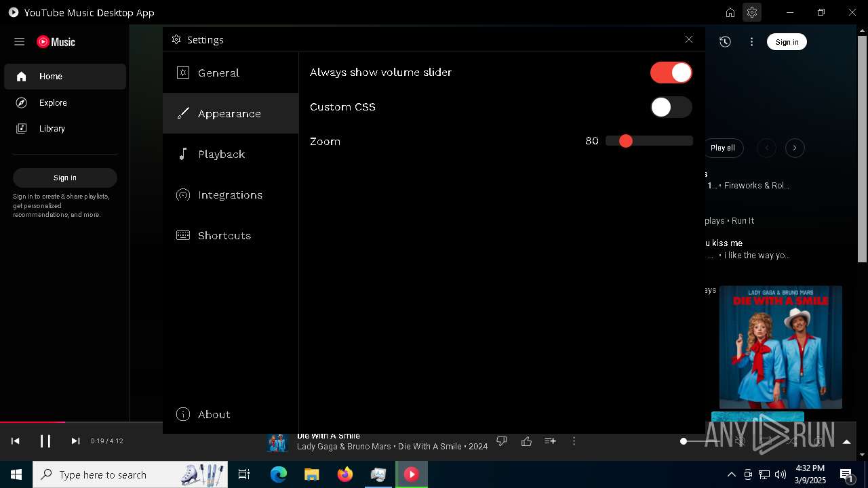The width and height of the screenshot is (868, 488).
Task: Click the YouTube Music logo
Action: pos(56,42)
